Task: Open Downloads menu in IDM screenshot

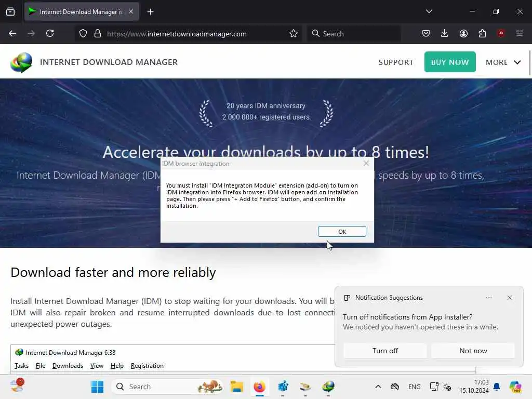Action: 68,365
